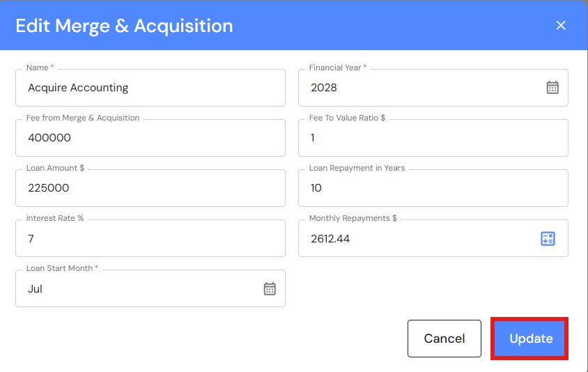Click the Fee To Value Ratio input
Screen dimensions: 588x372
(433, 138)
